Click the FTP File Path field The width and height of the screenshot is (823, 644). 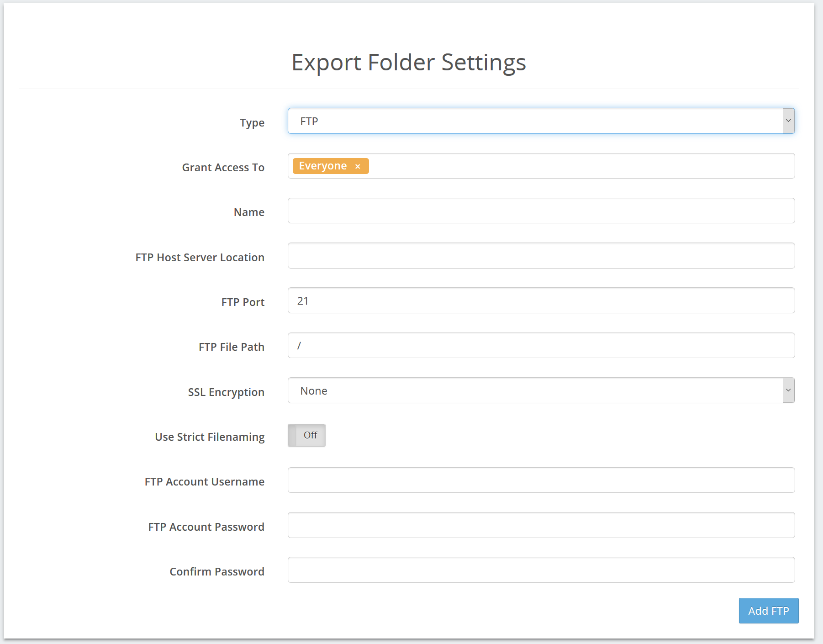[x=541, y=345]
